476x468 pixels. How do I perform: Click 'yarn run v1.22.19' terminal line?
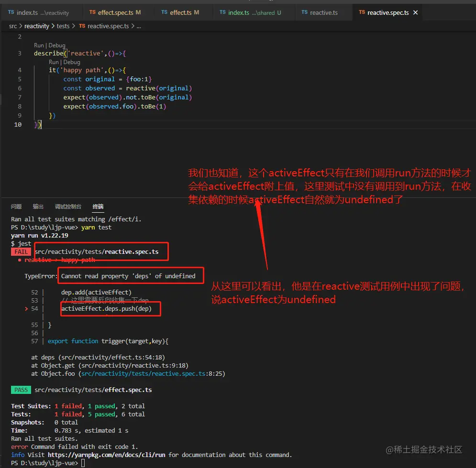[39, 236]
